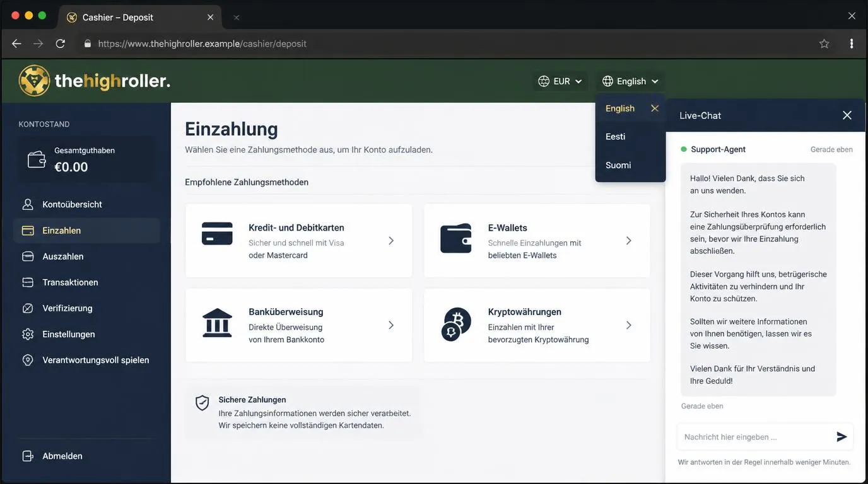
Task: Open Transaktionen in the sidebar
Action: click(x=86, y=282)
